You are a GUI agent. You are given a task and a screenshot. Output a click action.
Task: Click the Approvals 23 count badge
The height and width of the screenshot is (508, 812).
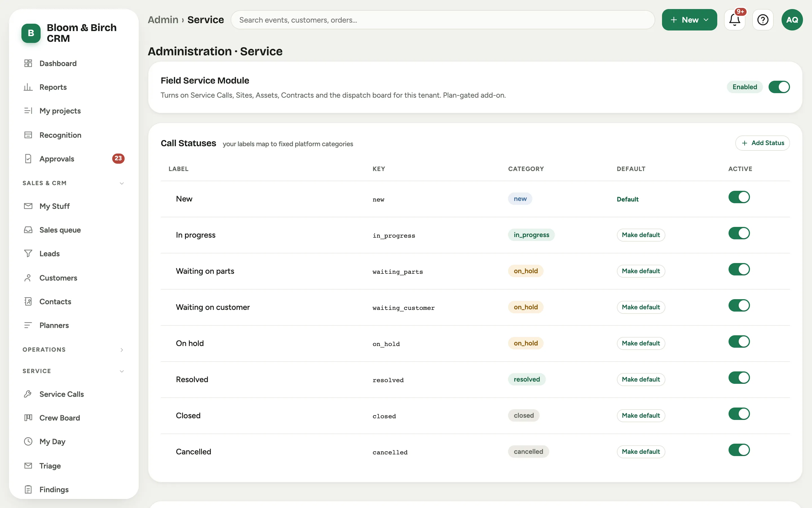coord(118,159)
